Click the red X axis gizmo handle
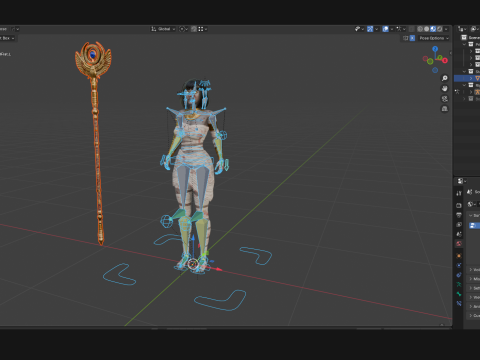This screenshot has height=360, width=480. point(445,60)
